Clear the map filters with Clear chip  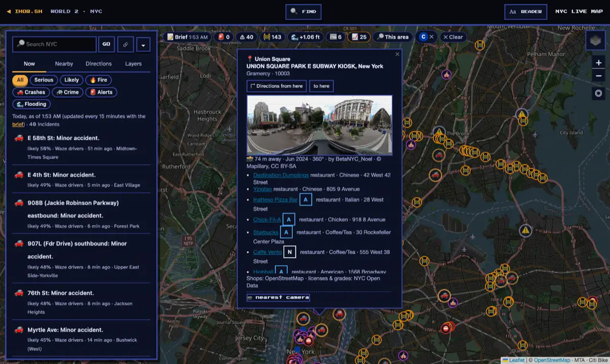(x=453, y=37)
